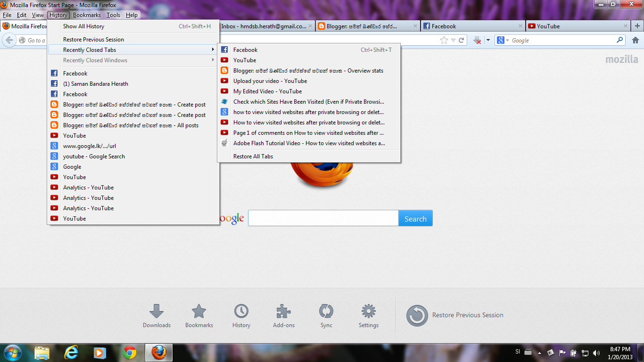644x362 pixels.
Task: Click Restore Previous Session button on start page
Action: pyautogui.click(x=455, y=315)
